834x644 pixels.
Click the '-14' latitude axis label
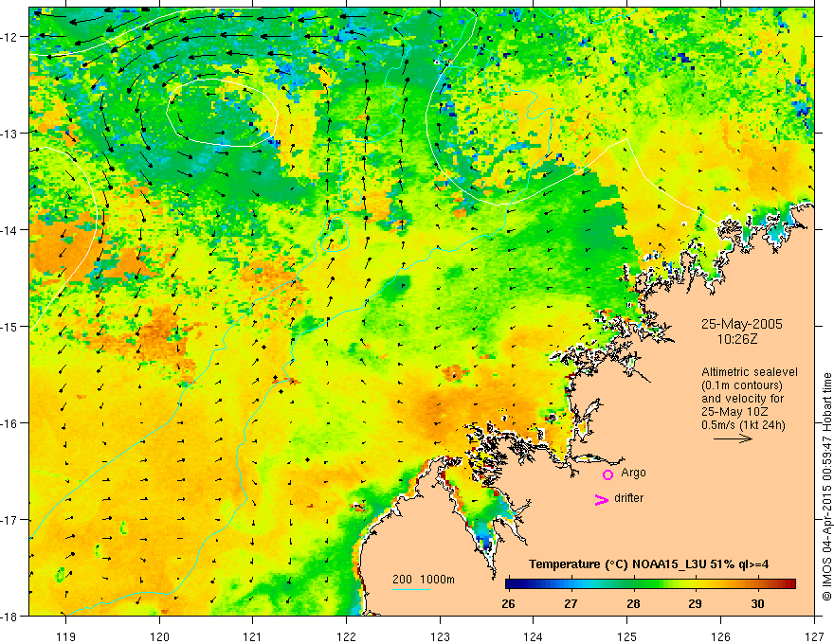[9, 229]
